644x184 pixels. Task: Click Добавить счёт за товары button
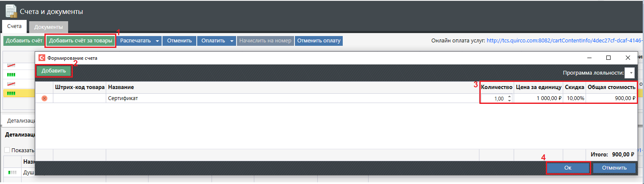(x=80, y=41)
